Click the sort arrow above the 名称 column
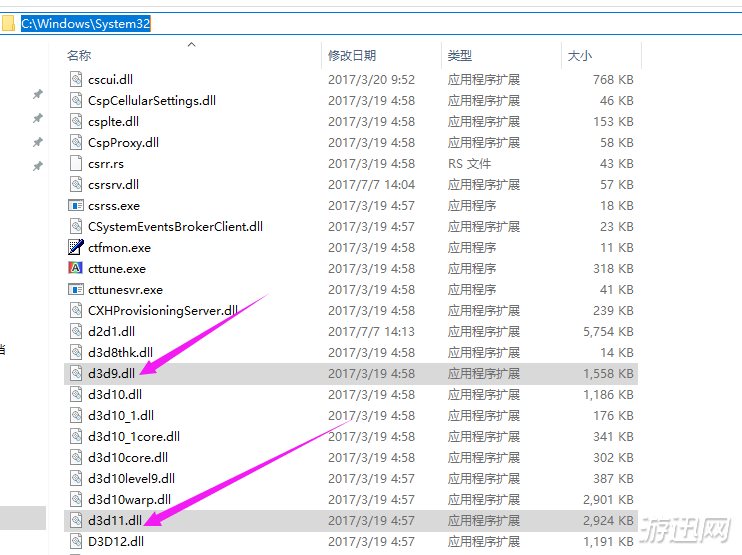742x555 pixels. point(192,44)
